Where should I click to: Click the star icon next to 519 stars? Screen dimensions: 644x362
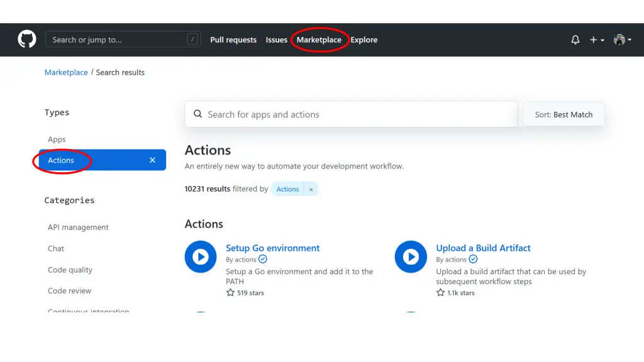tap(230, 292)
